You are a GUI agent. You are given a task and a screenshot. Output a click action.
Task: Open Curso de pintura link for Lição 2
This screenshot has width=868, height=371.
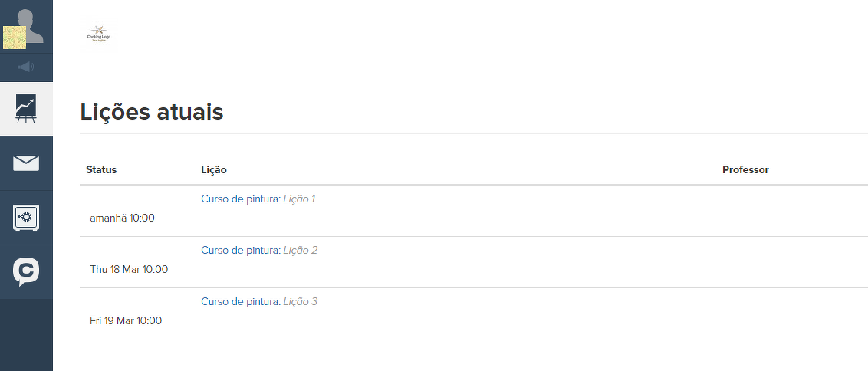(239, 251)
